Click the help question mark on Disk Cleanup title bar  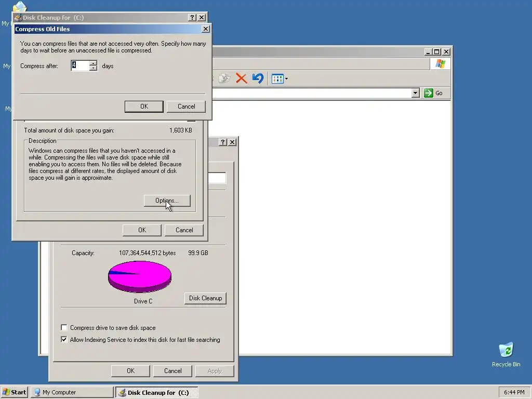[192, 17]
